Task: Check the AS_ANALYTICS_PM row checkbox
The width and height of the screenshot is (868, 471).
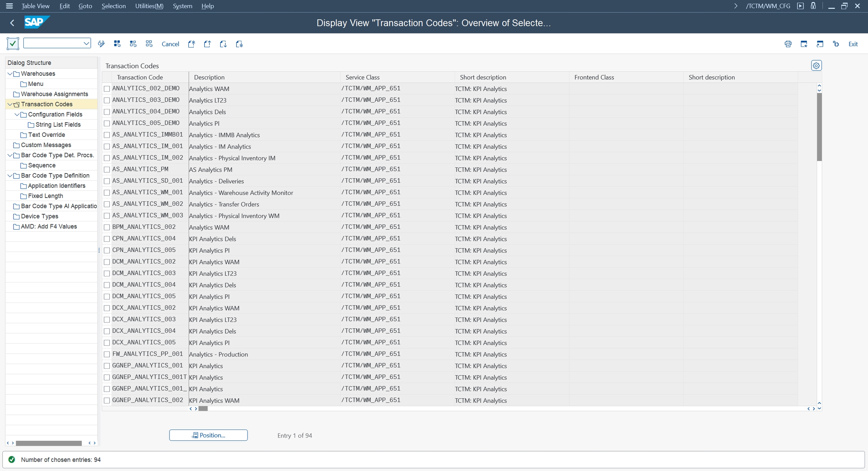Action: click(x=107, y=170)
